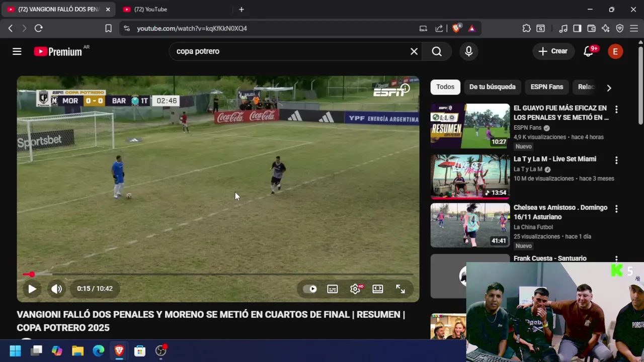
Task: Select the ESPN Fans chip
Action: click(546, 87)
